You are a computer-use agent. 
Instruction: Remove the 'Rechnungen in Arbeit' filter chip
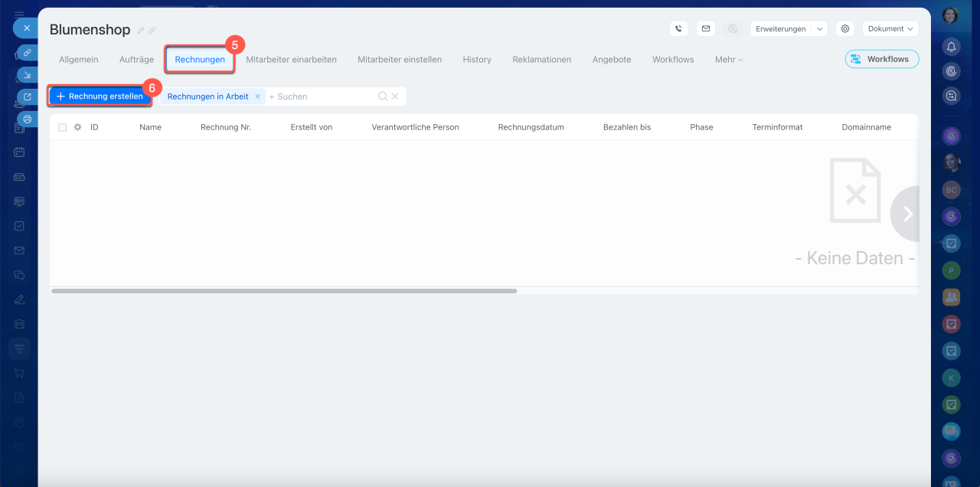[x=258, y=96]
